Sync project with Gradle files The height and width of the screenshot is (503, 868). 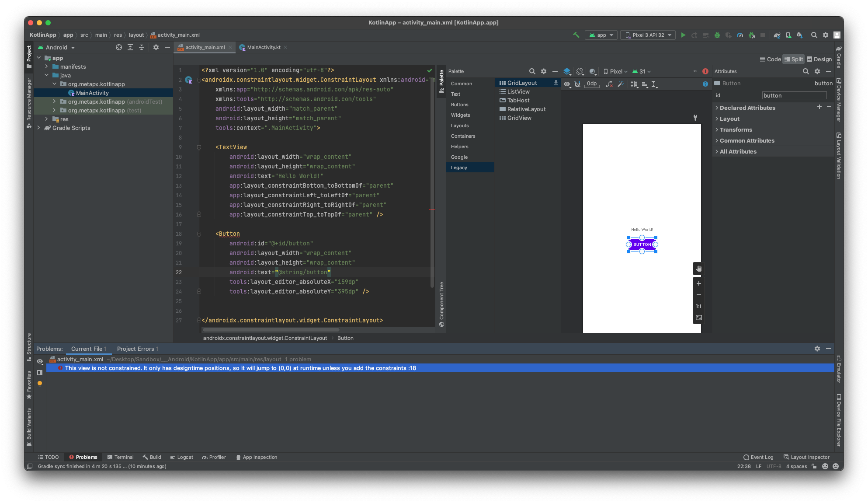pos(777,35)
